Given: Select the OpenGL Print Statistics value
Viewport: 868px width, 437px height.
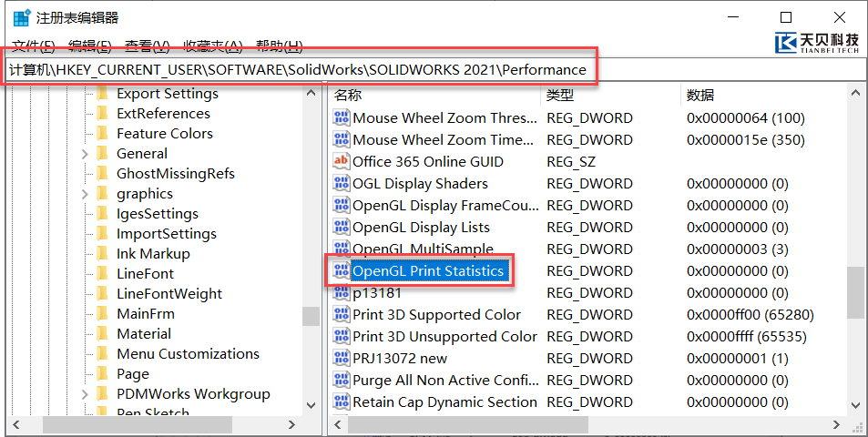Looking at the screenshot, I should point(428,271).
